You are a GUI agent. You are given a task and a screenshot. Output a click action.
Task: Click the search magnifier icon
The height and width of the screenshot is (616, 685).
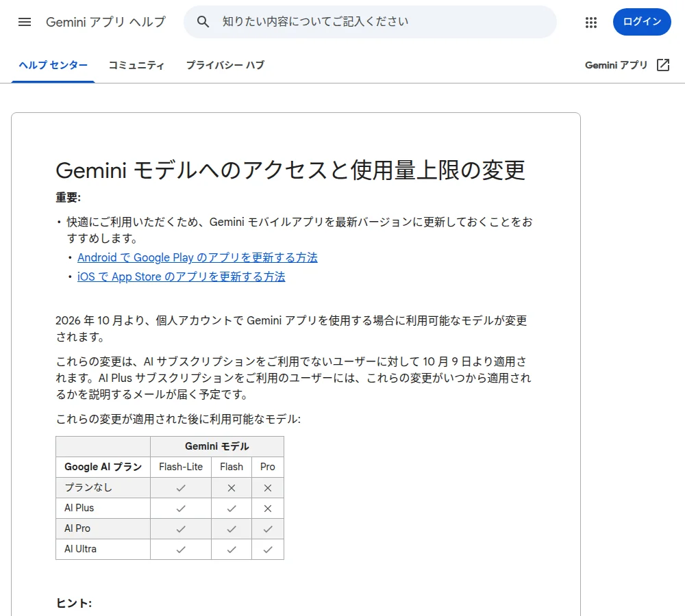coord(203,21)
